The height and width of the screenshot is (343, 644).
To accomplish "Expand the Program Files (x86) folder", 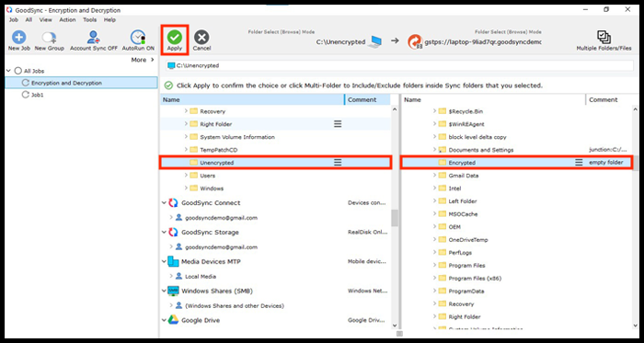I will 434,279.
